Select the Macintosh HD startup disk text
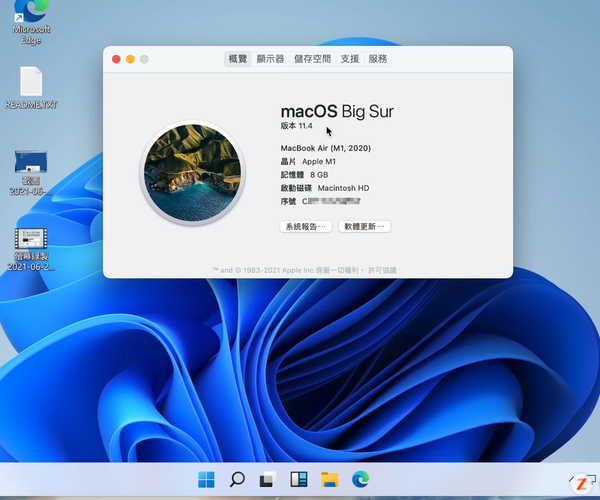600x500 pixels. click(344, 188)
